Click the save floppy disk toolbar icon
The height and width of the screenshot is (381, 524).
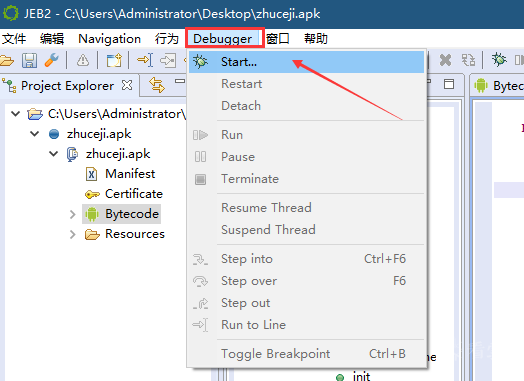click(x=29, y=60)
